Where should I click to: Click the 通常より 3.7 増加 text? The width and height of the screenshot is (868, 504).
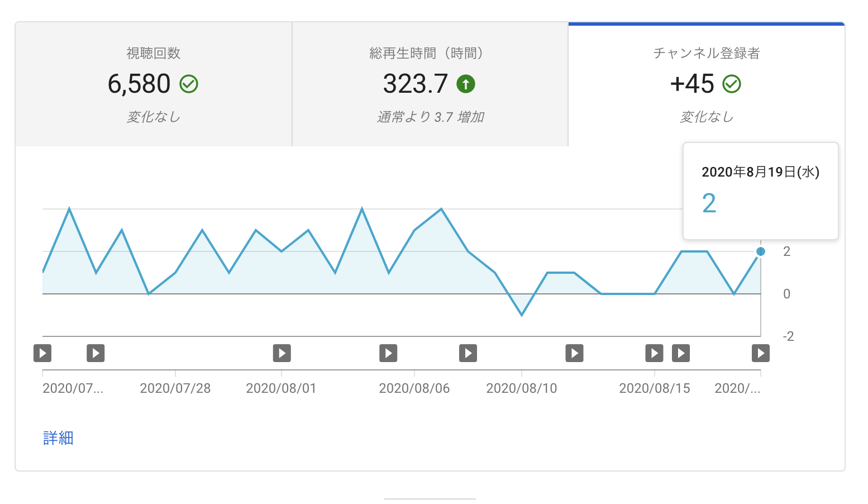(x=430, y=117)
